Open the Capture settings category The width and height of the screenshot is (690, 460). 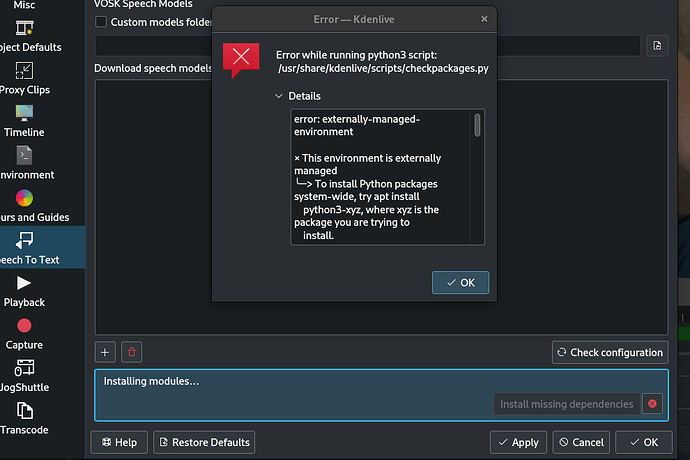click(24, 335)
